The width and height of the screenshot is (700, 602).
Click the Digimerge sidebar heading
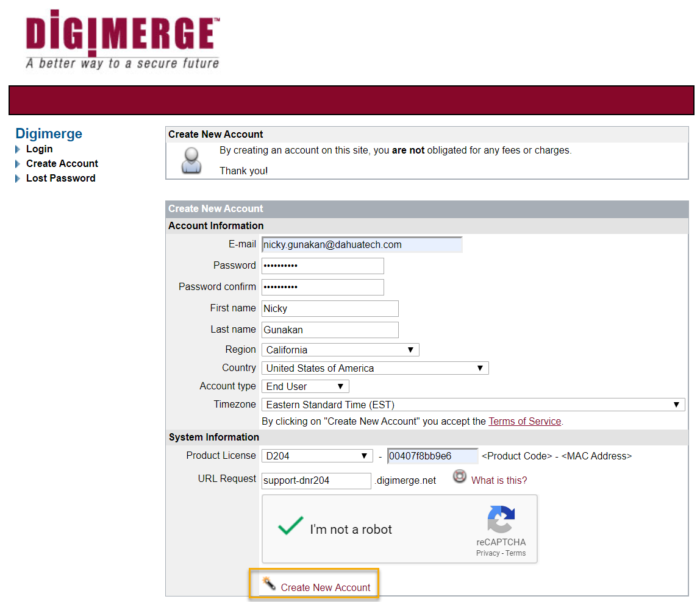click(x=49, y=133)
